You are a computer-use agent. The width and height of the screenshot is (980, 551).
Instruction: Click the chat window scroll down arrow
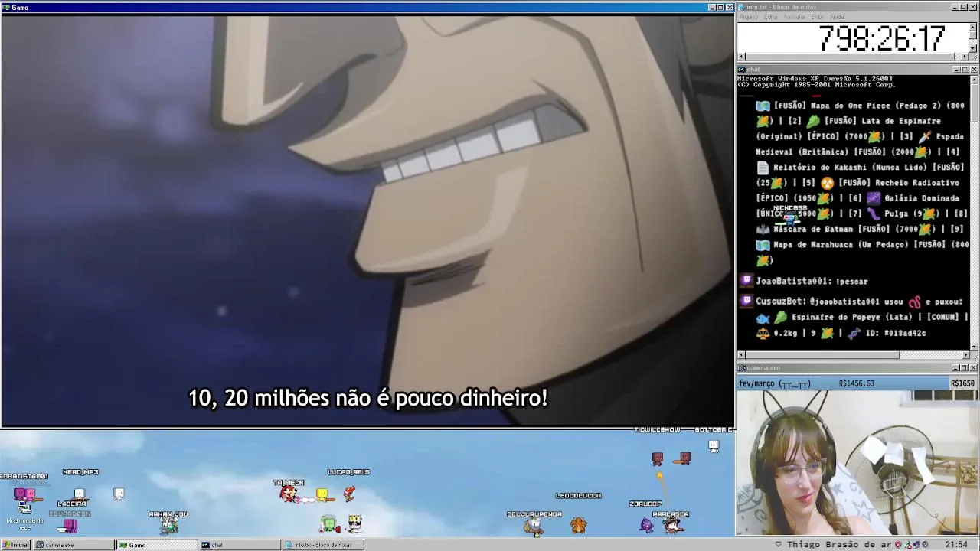(x=974, y=346)
